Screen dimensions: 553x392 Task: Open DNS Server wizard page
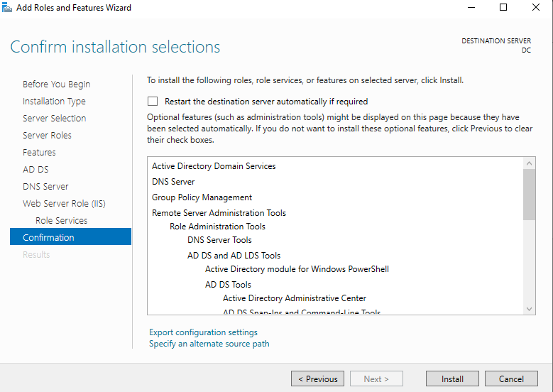pos(45,186)
